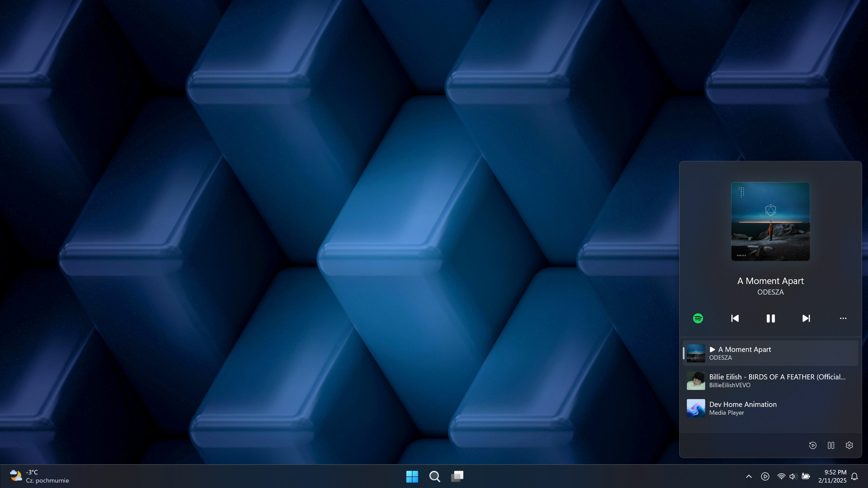This screenshot has height=488, width=868.
Task: Click the A Moment Apart album cover
Action: pos(770,222)
